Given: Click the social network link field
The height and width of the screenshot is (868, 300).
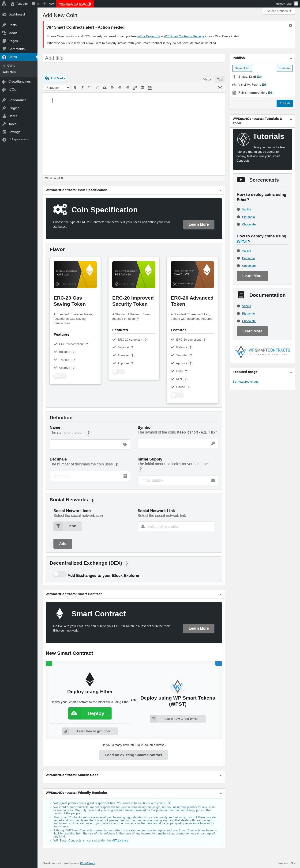Looking at the screenshot, I should pyautogui.click(x=176, y=527).
